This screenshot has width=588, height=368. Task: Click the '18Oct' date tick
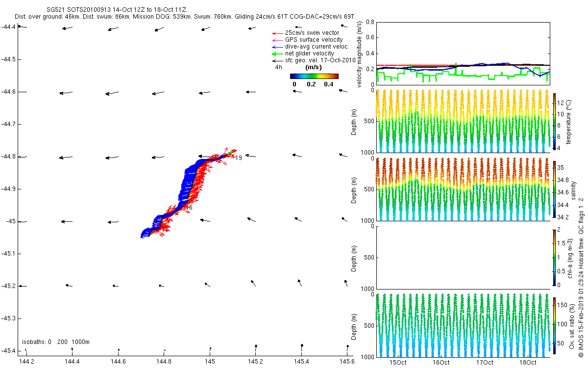tap(528, 363)
